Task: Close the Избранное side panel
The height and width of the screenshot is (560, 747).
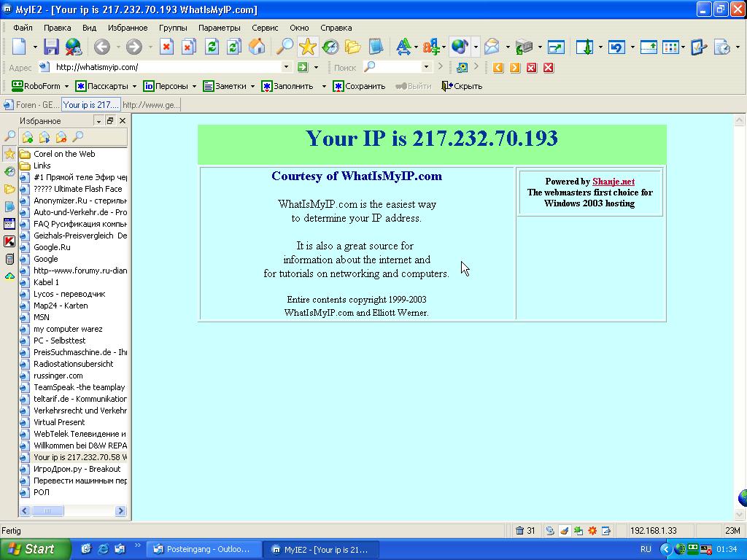Action: click(x=123, y=121)
